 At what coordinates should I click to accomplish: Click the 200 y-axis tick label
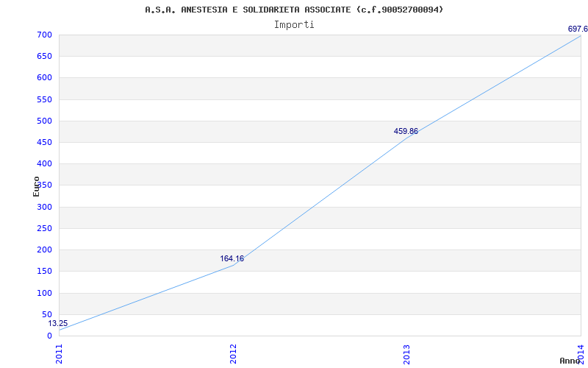click(x=45, y=250)
